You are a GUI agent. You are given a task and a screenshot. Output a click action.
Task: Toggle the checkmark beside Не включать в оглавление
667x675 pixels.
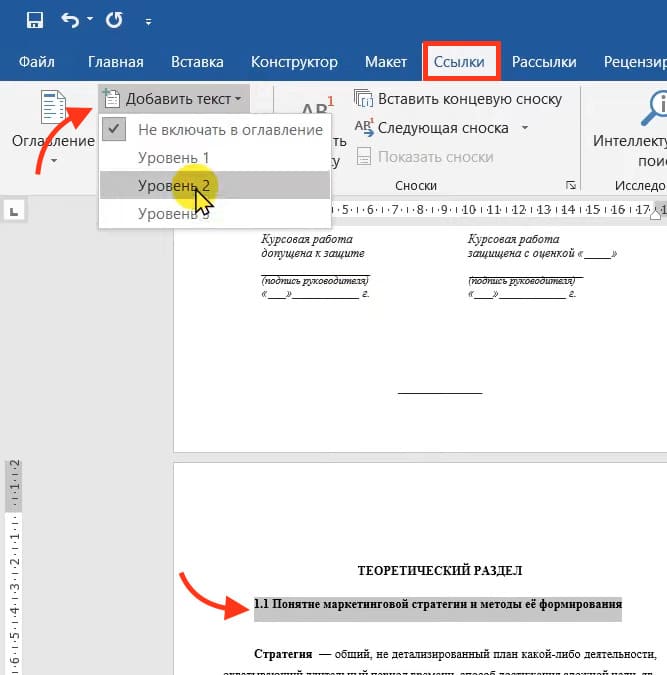(114, 129)
